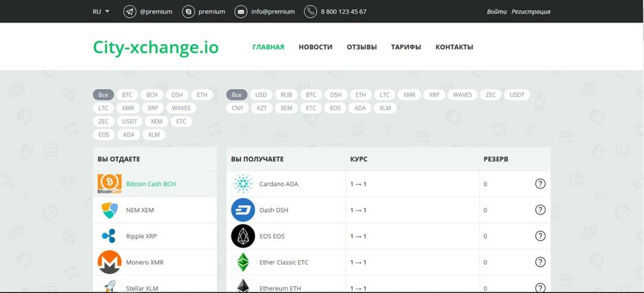Choose EOS EOS text to receive
The height and width of the screenshot is (293, 644).
[272, 237]
